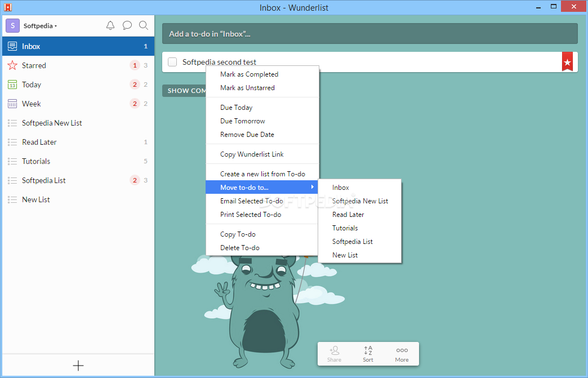Select Email Selected To-do
Screen dimensions: 588x378
[x=262, y=201]
